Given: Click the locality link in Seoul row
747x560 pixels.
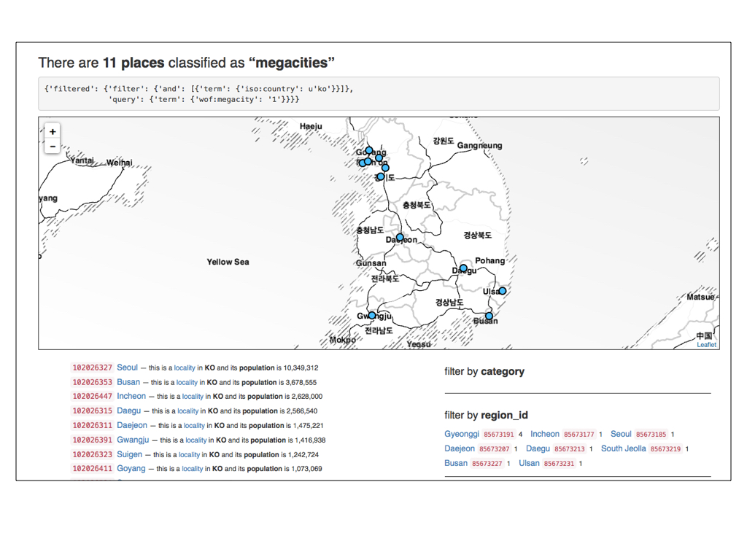Looking at the screenshot, I should (185, 367).
